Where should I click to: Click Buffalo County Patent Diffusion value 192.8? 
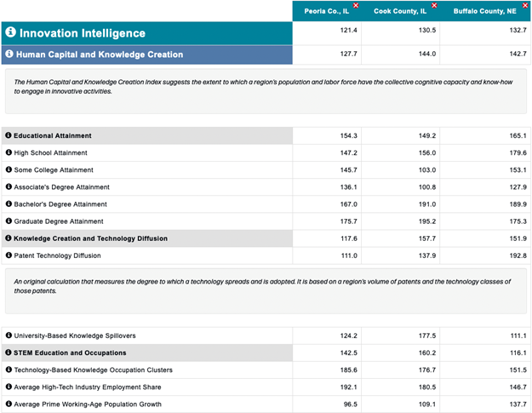(x=518, y=255)
